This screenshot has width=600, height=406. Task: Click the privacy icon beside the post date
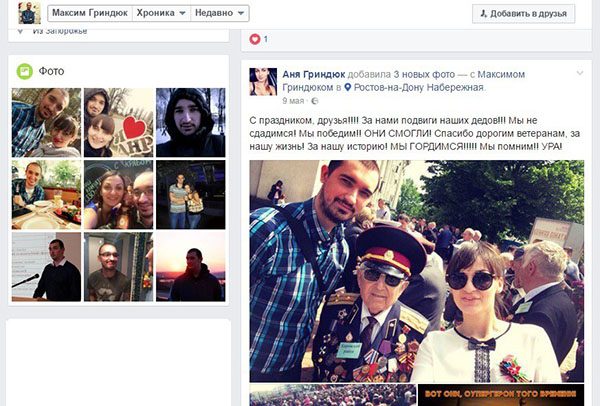coord(313,100)
